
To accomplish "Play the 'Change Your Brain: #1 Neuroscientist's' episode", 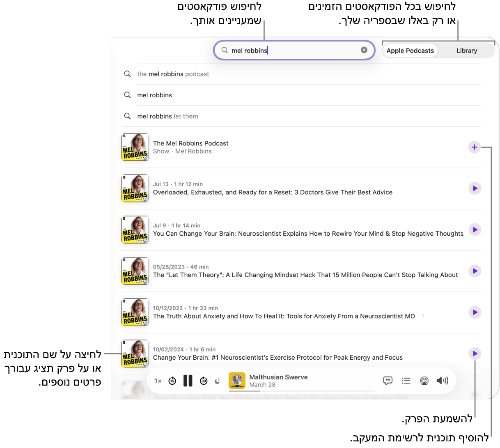I will tap(475, 354).
